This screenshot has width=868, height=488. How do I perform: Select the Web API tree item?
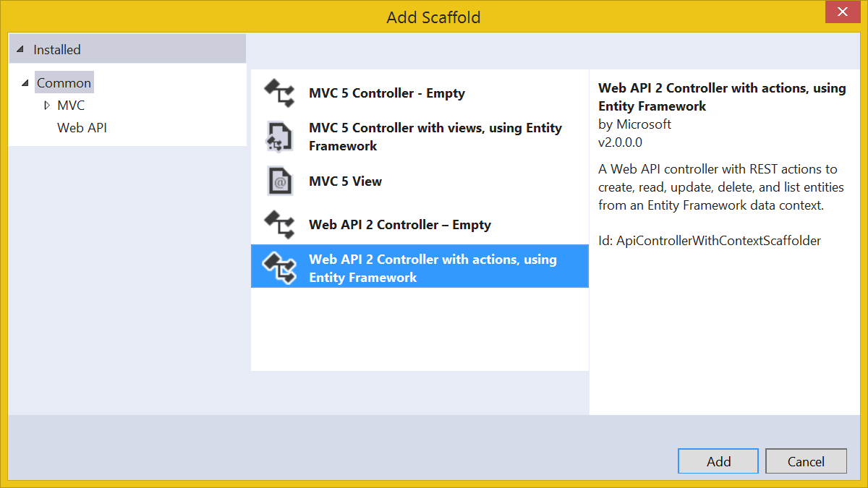point(82,127)
